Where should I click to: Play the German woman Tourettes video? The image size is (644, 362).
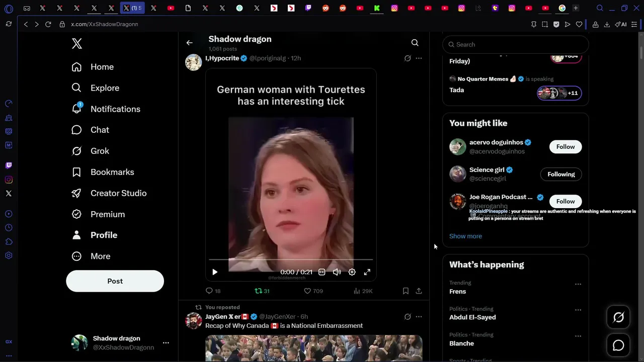(215, 272)
